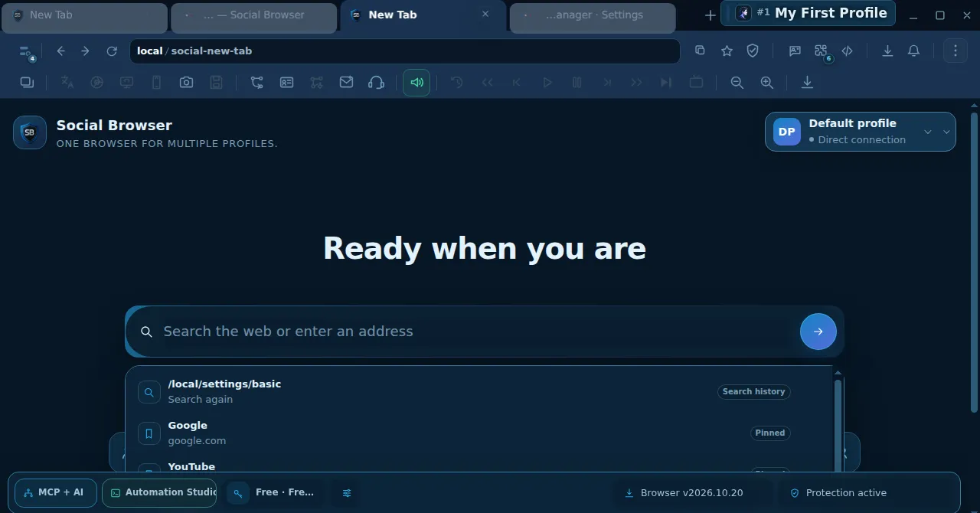Open the node flow icon in toolbar

click(x=257, y=83)
